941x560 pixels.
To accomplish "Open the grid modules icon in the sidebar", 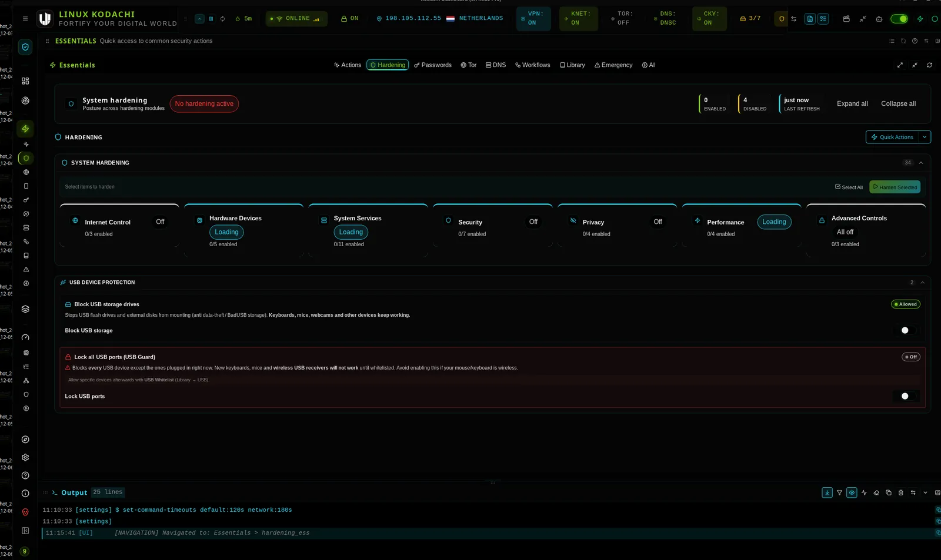I will tap(25, 81).
